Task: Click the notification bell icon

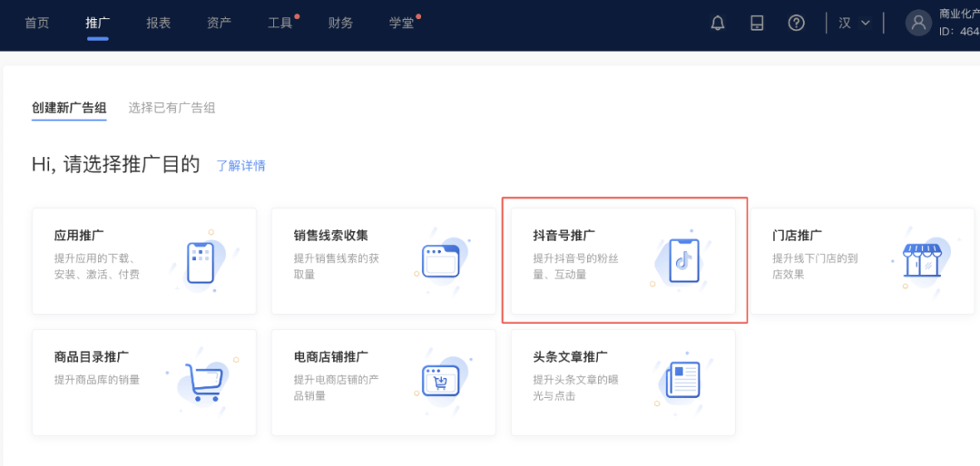Action: (718, 24)
